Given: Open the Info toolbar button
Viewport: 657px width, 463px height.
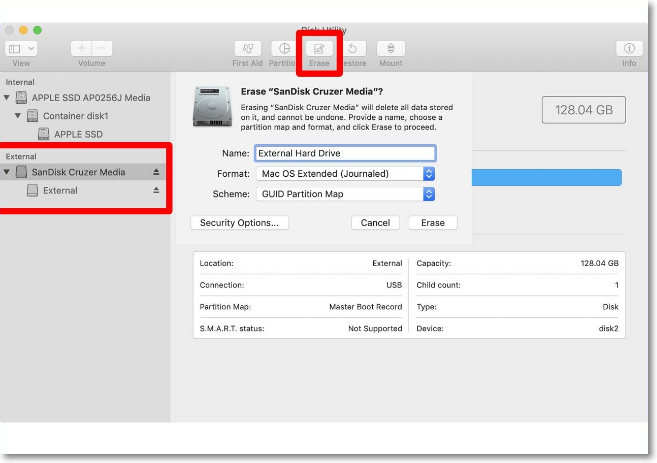Looking at the screenshot, I should 629,49.
